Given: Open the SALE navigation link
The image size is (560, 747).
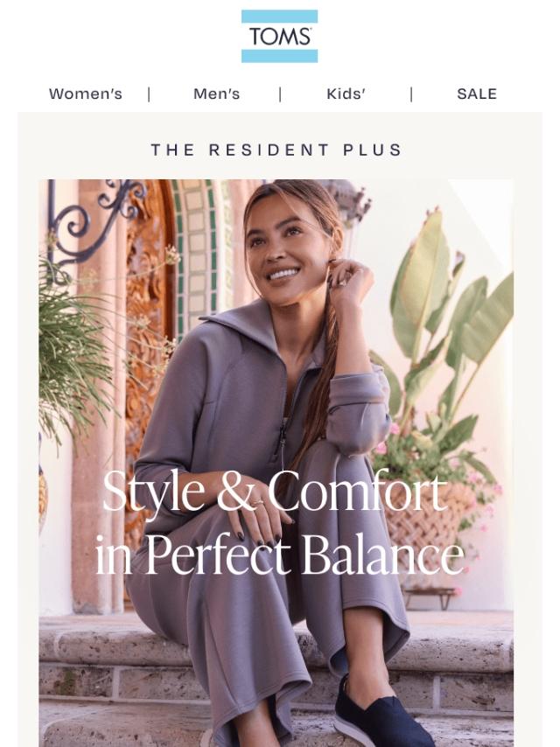Looking at the screenshot, I should pyautogui.click(x=477, y=94).
